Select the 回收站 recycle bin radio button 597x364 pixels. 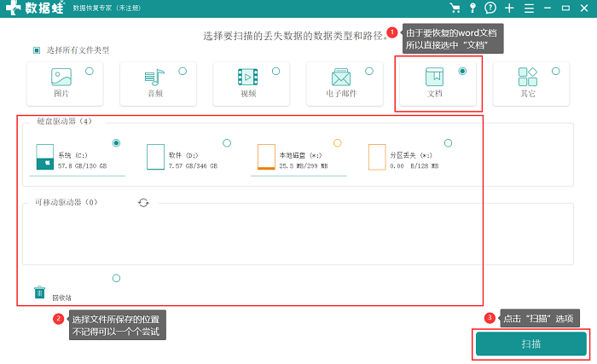pos(116,279)
